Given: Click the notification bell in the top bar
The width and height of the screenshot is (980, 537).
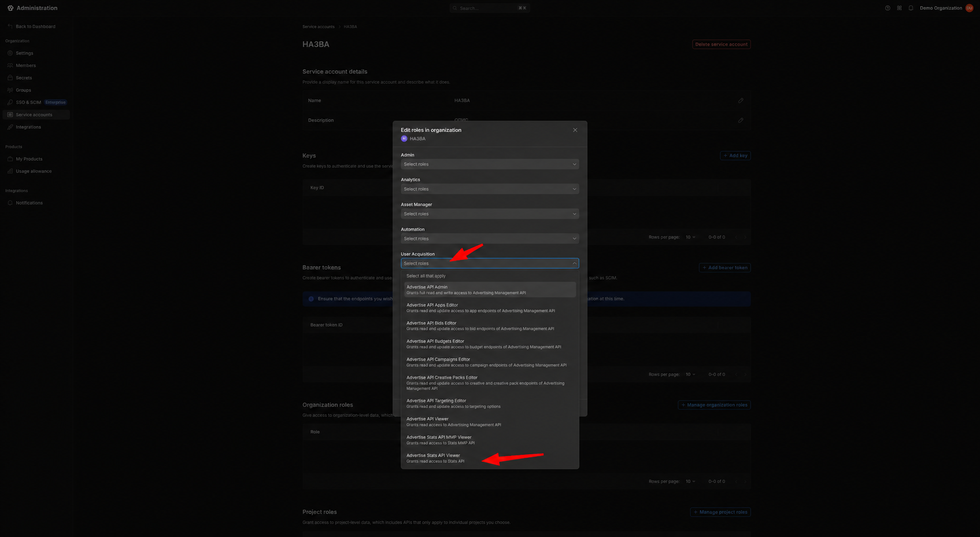Looking at the screenshot, I should 911,8.
